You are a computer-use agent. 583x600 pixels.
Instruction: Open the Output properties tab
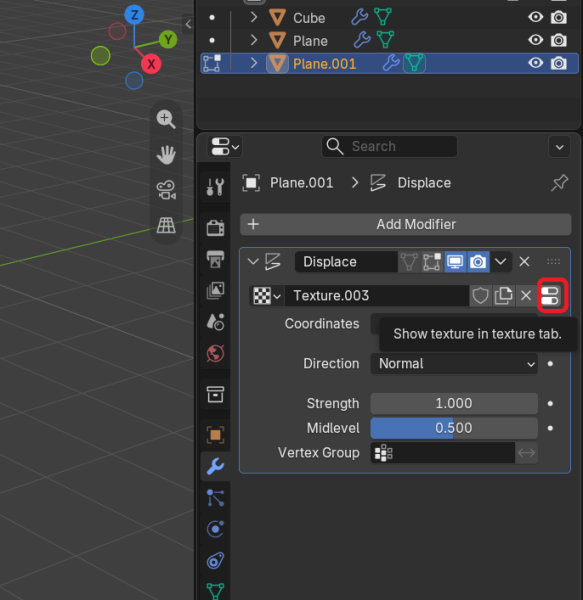coord(215,259)
